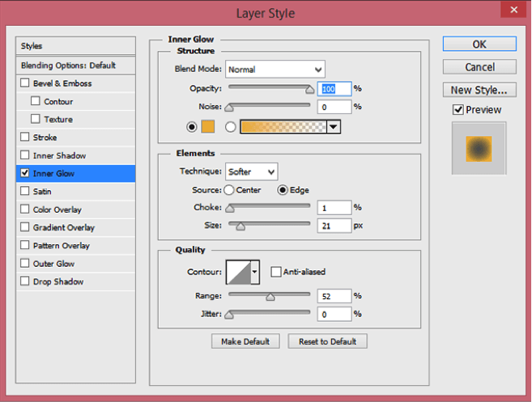Confirm with the OK button

479,44
